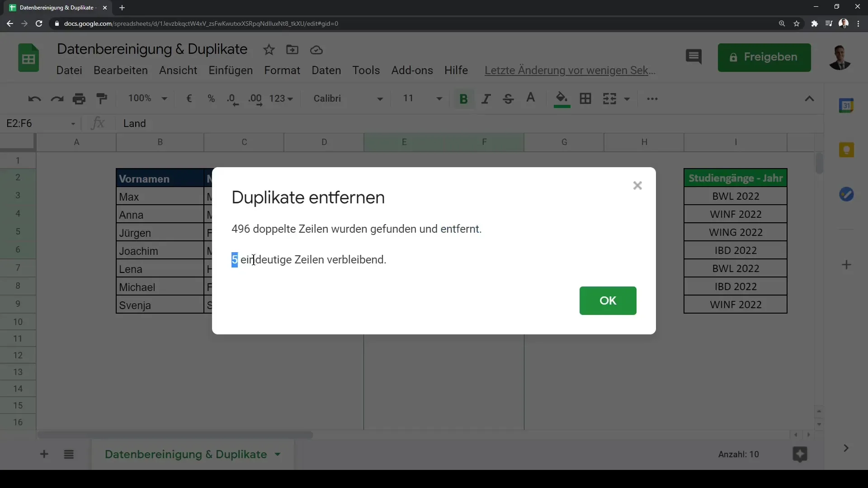The height and width of the screenshot is (488, 868).
Task: Open the Borders tool
Action: click(x=585, y=99)
